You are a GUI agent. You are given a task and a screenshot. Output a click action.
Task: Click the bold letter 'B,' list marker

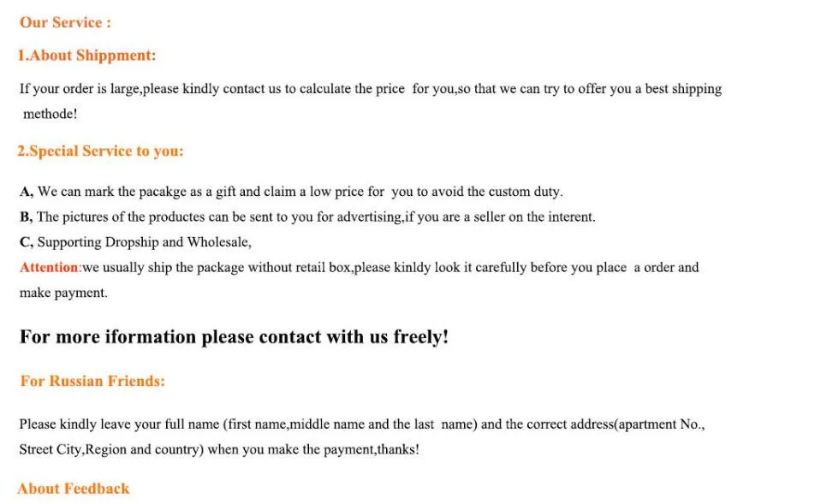click(27, 217)
